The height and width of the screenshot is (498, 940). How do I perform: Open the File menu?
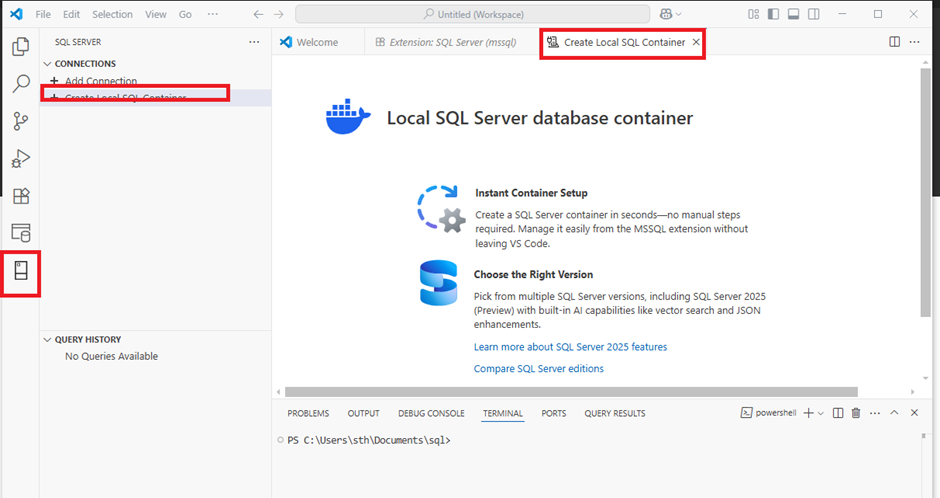point(43,14)
